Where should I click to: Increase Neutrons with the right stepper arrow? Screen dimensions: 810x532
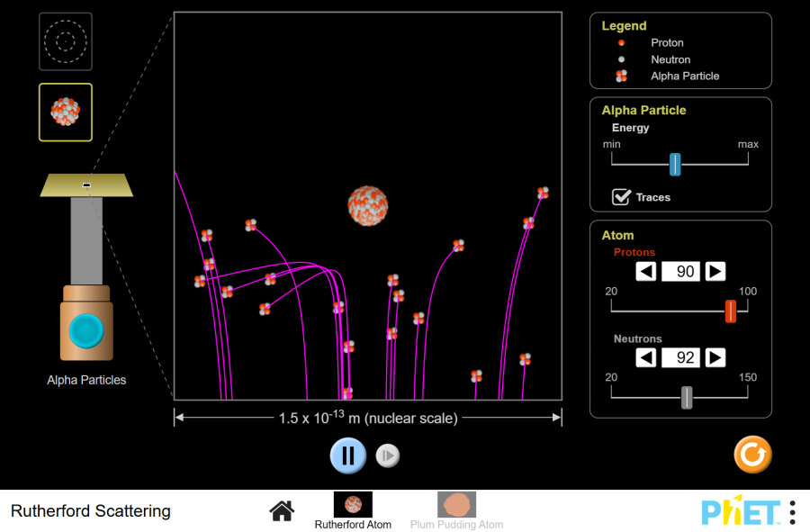[x=715, y=357]
